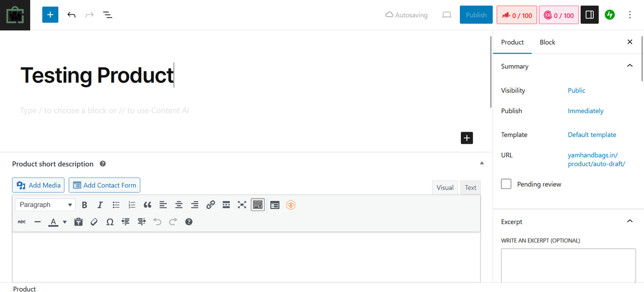Screen dimensions: 644x292
Task: Close the settings sidebar
Action: tap(630, 42)
